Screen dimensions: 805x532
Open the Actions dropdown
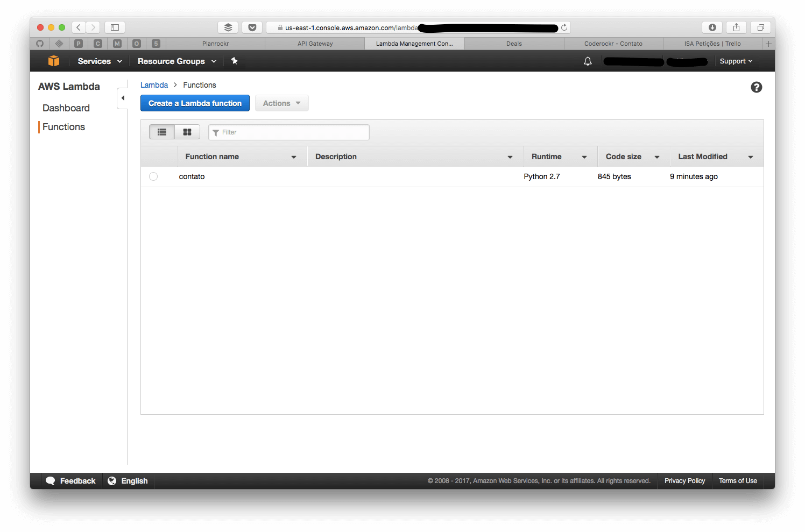281,103
